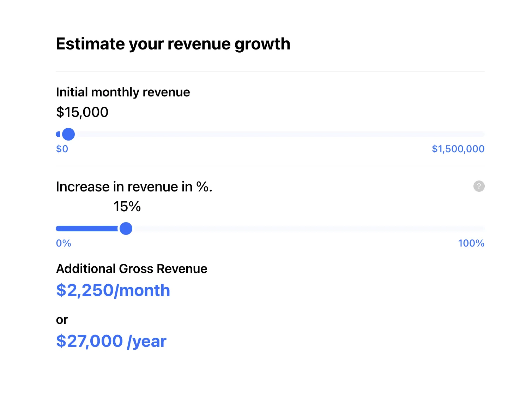Viewport: 532px width, 397px height.
Task: Click the 0% minimum label
Action: pos(64,243)
